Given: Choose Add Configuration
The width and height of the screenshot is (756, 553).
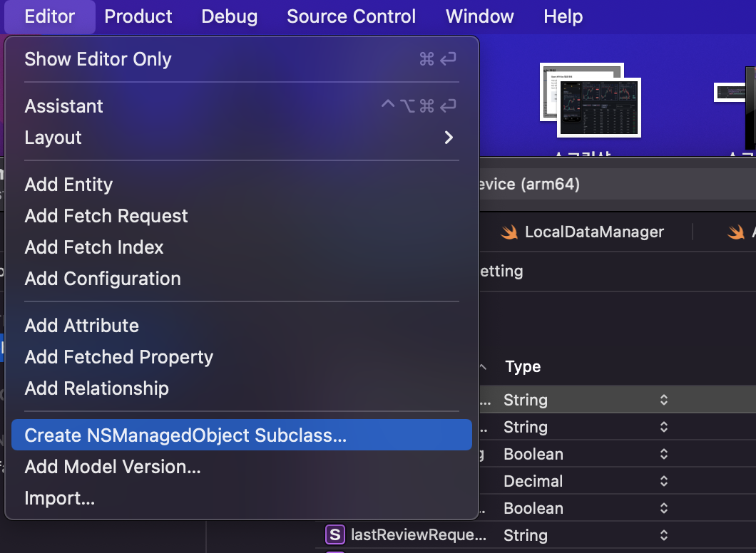Looking at the screenshot, I should point(242,279).
